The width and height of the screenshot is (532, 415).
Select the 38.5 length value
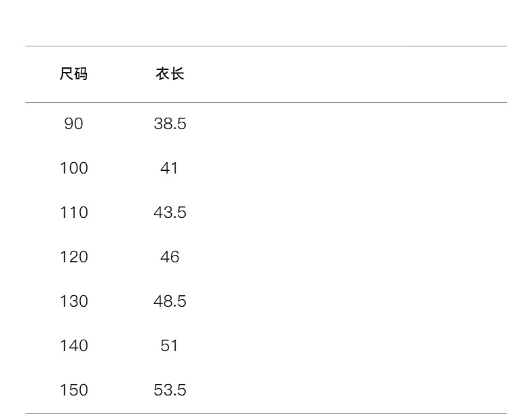pyautogui.click(x=170, y=124)
